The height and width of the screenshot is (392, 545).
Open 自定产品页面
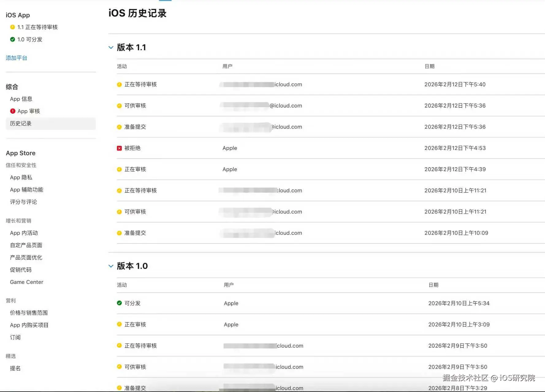(x=26, y=245)
